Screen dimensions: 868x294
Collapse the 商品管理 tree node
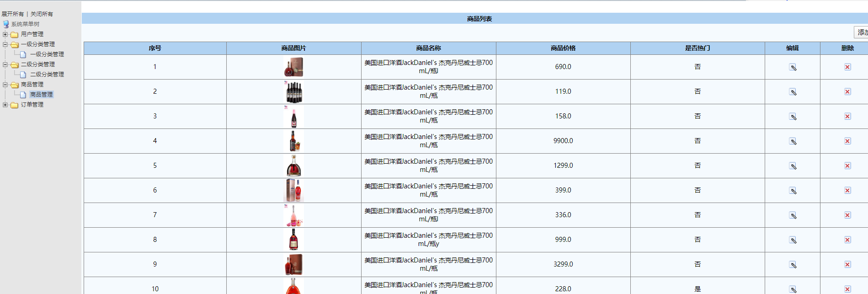point(5,85)
